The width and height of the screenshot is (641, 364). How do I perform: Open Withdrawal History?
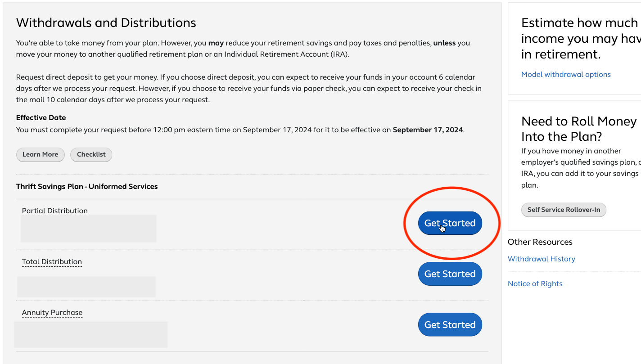click(x=542, y=259)
